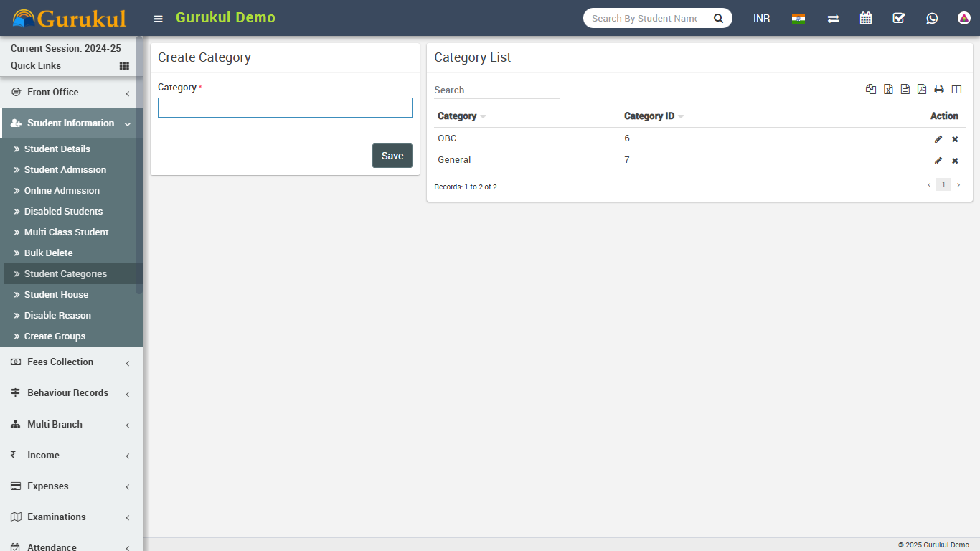Screen dimensions: 980x551
Task: Go to Student Admission page
Action: [x=65, y=170]
